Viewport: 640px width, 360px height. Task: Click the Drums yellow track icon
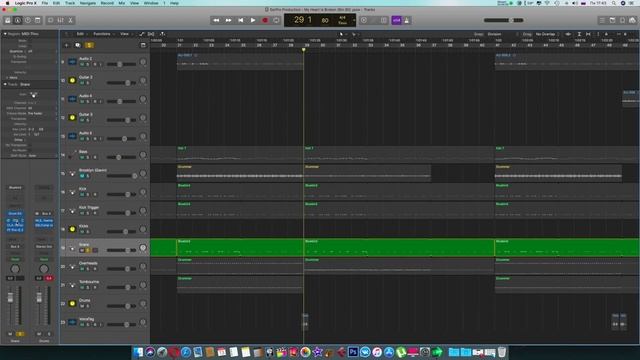72,303
